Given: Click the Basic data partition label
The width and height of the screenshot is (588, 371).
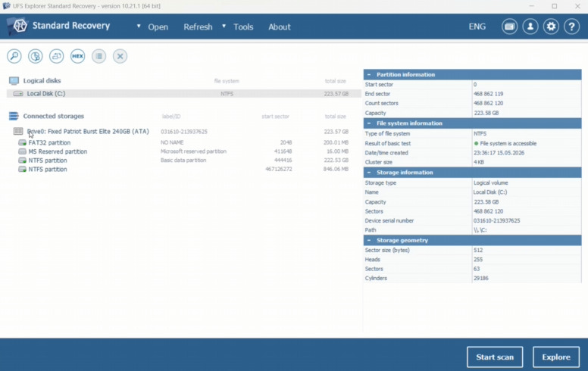Looking at the screenshot, I should pyautogui.click(x=183, y=161).
